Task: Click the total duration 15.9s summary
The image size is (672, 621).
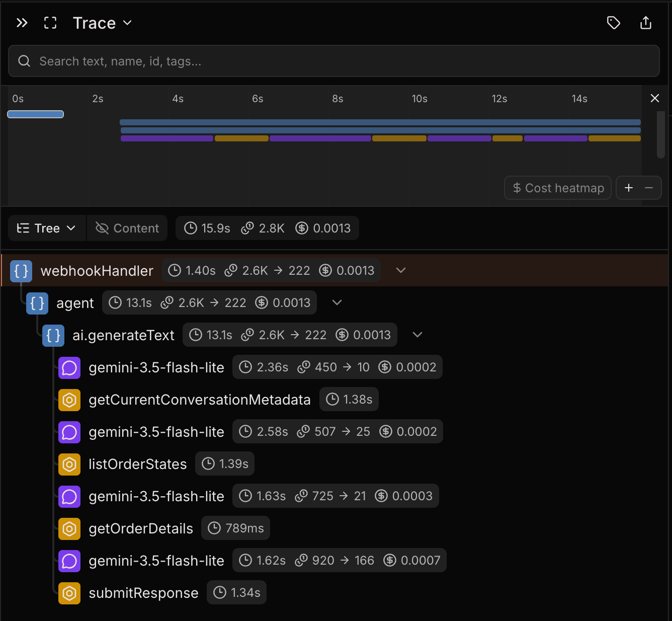Action: pos(207,228)
